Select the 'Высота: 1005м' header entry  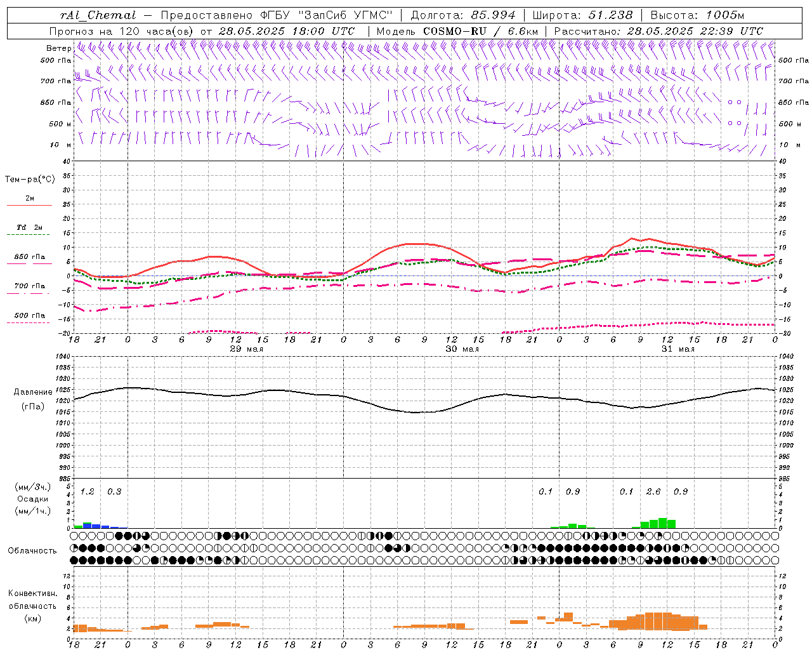tap(697, 15)
